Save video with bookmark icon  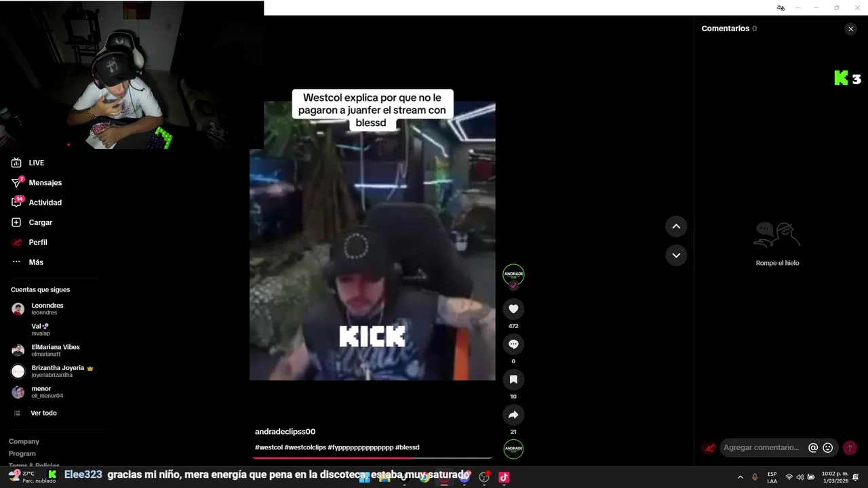pyautogui.click(x=513, y=380)
